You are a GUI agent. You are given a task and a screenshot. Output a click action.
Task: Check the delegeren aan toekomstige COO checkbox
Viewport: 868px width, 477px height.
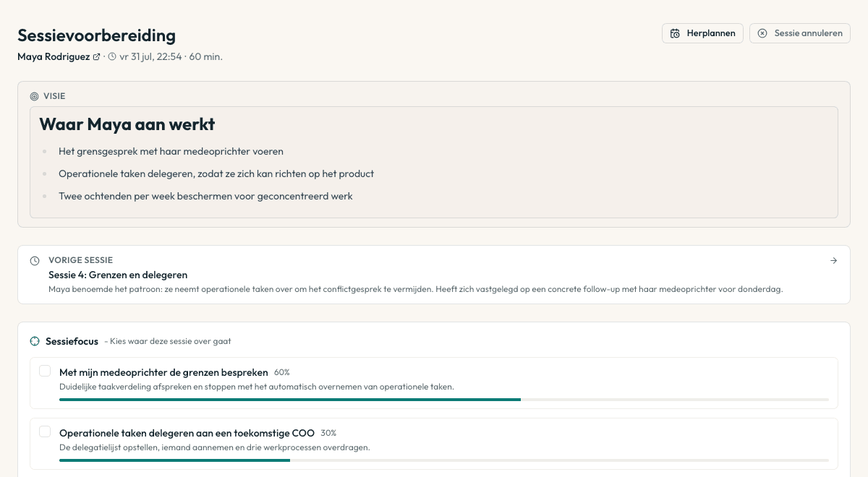45,431
